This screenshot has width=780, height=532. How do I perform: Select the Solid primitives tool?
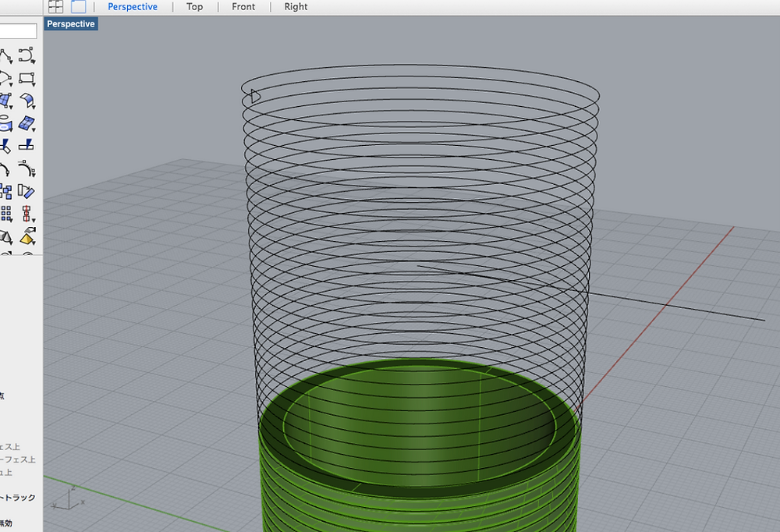pyautogui.click(x=6, y=237)
